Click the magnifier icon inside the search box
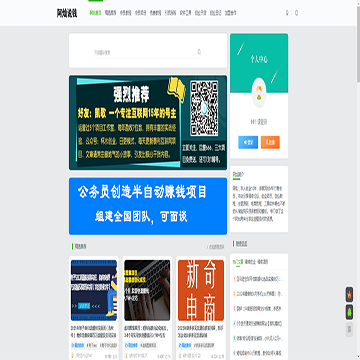 199,52
